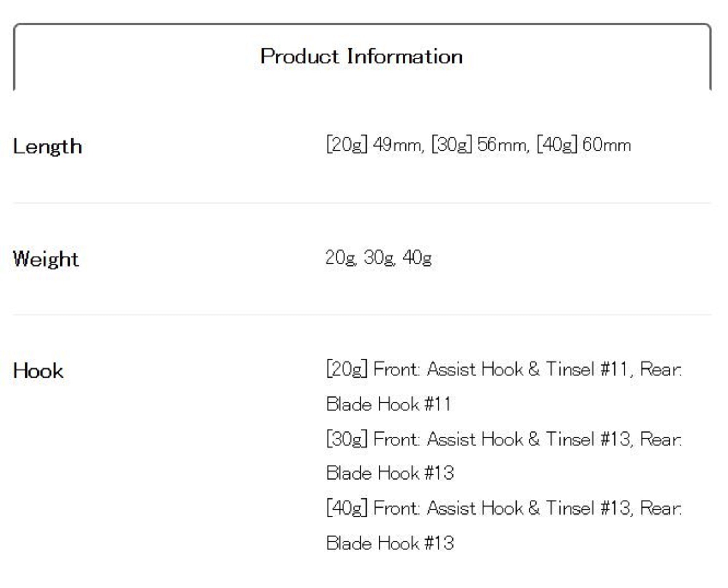This screenshot has width=728, height=588.
Task: Select the Length row label
Action: [47, 146]
